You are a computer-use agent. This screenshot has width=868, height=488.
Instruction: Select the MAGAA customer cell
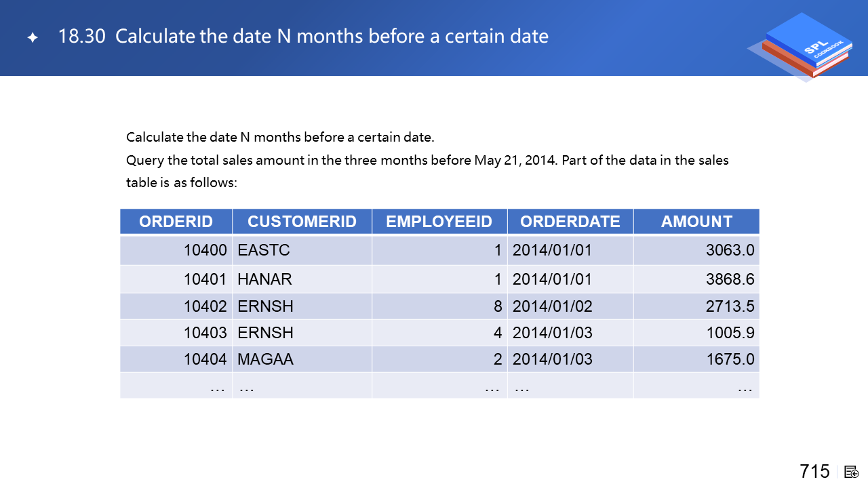pos(265,359)
